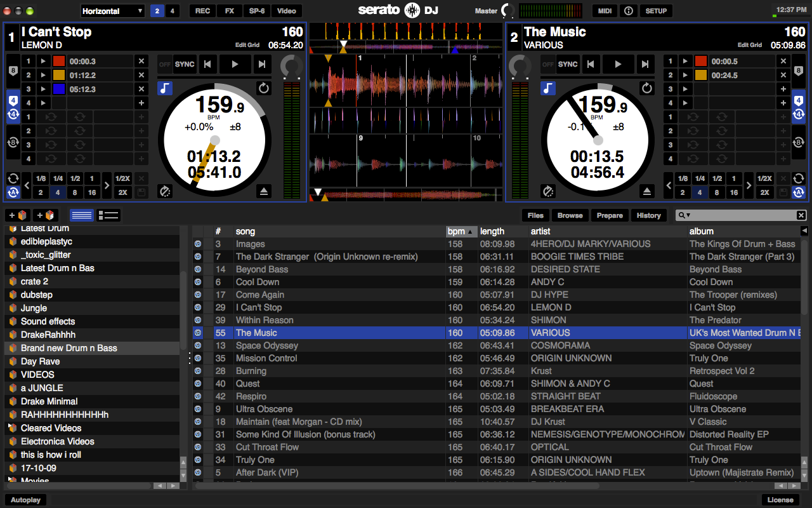812x508 pixels.
Task: Toggle the Video panel
Action: (x=287, y=11)
